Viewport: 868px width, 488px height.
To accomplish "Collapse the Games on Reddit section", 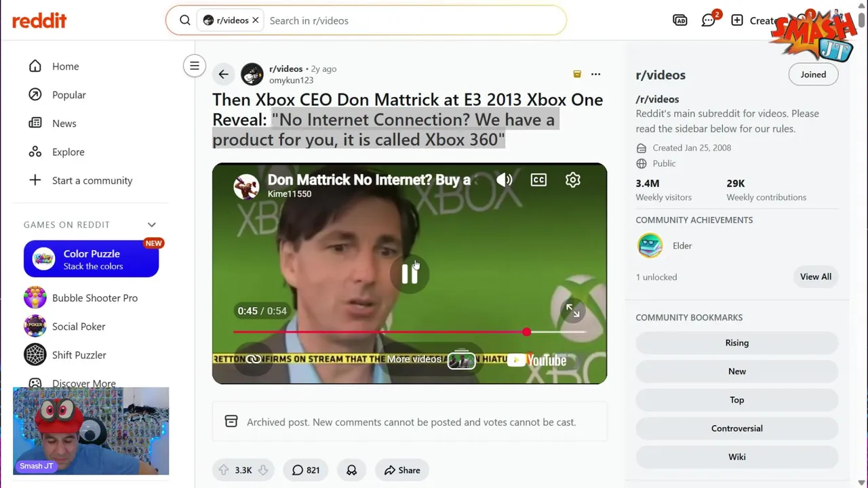I will pyautogui.click(x=152, y=224).
